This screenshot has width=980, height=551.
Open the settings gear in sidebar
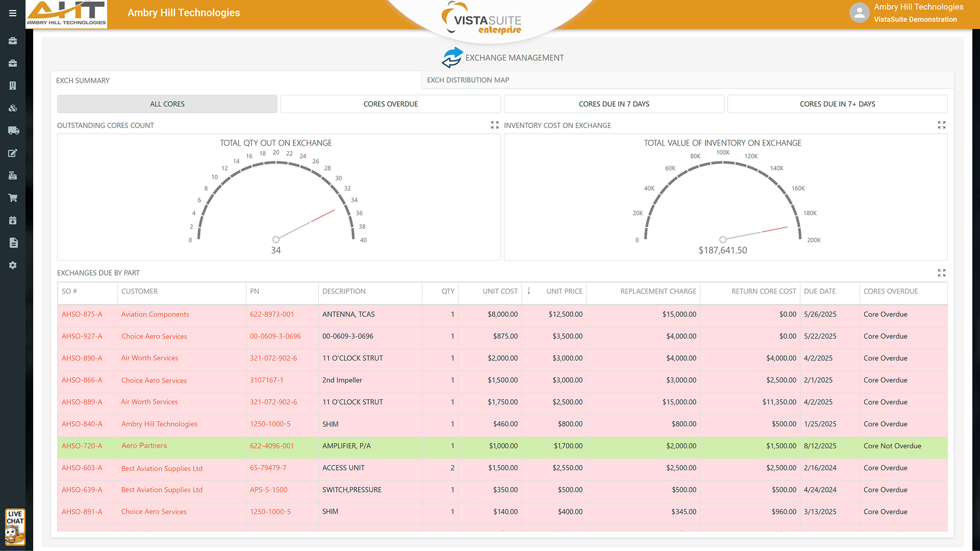click(x=13, y=265)
